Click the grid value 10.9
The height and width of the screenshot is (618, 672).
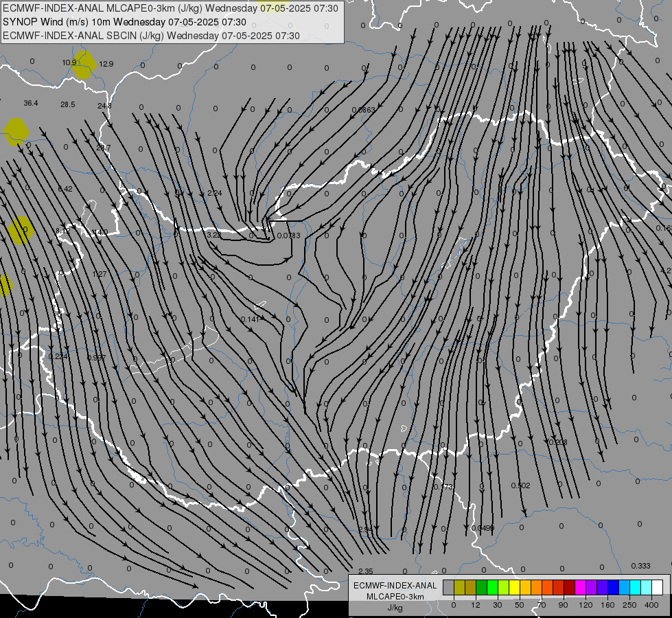coord(69,62)
